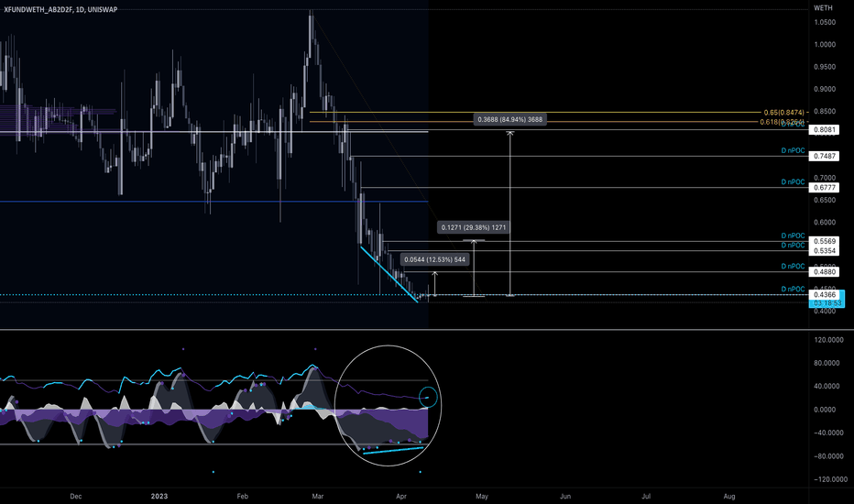Click 0.0000 on the indicator scale
The width and height of the screenshot is (854, 504).
click(825, 410)
